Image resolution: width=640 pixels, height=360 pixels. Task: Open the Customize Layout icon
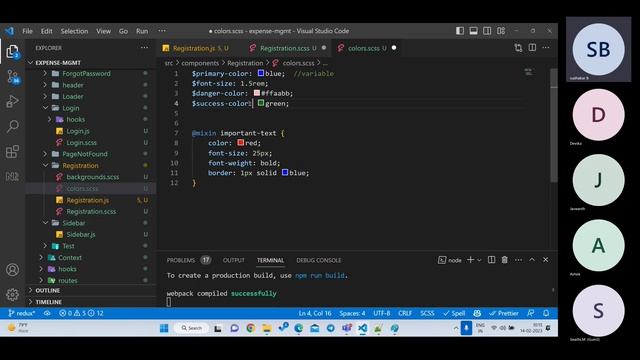(x=501, y=31)
